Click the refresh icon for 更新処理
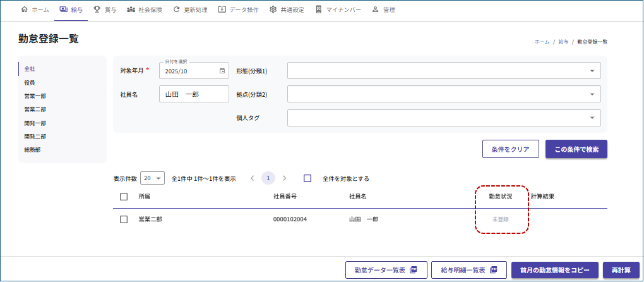 point(176,9)
